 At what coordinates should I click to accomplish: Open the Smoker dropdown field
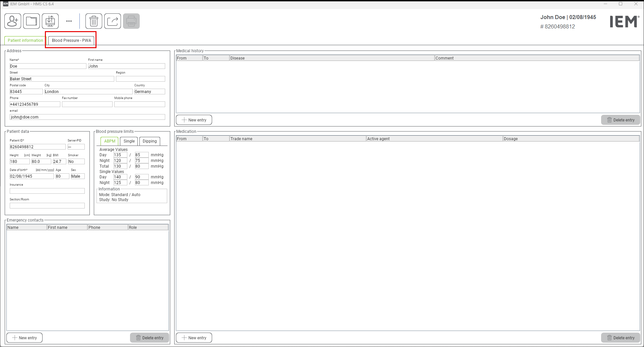(x=76, y=162)
